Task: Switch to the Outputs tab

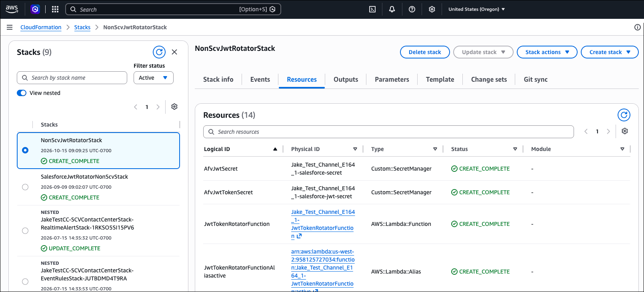Action: pos(346,79)
